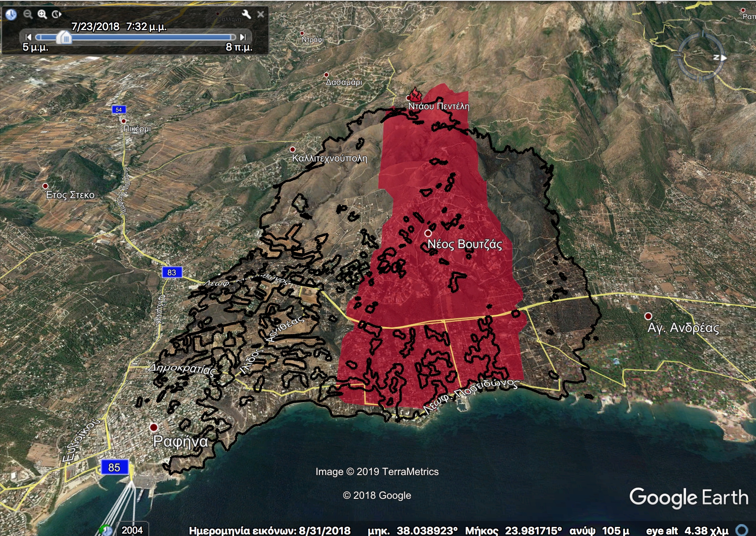Step forward to next time frame

click(243, 37)
